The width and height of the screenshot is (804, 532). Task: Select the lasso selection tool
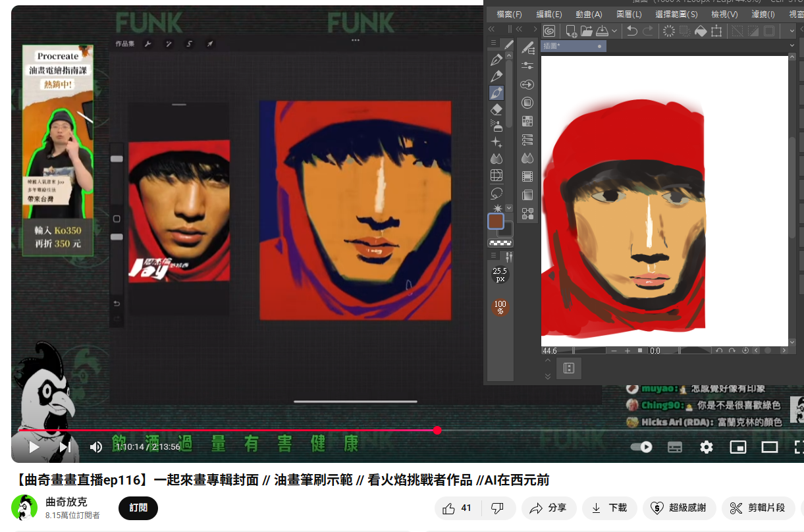click(x=496, y=193)
